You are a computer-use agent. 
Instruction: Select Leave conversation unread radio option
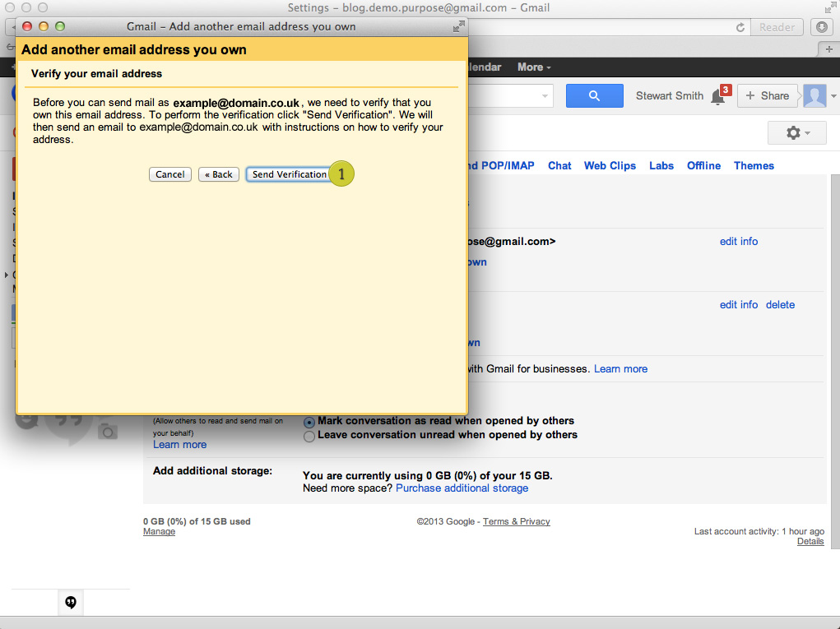point(309,437)
